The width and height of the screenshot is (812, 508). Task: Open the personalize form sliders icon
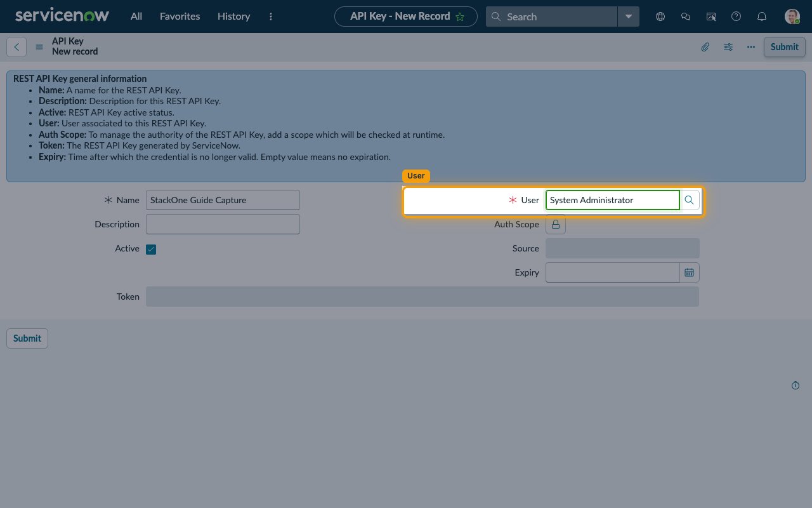728,47
